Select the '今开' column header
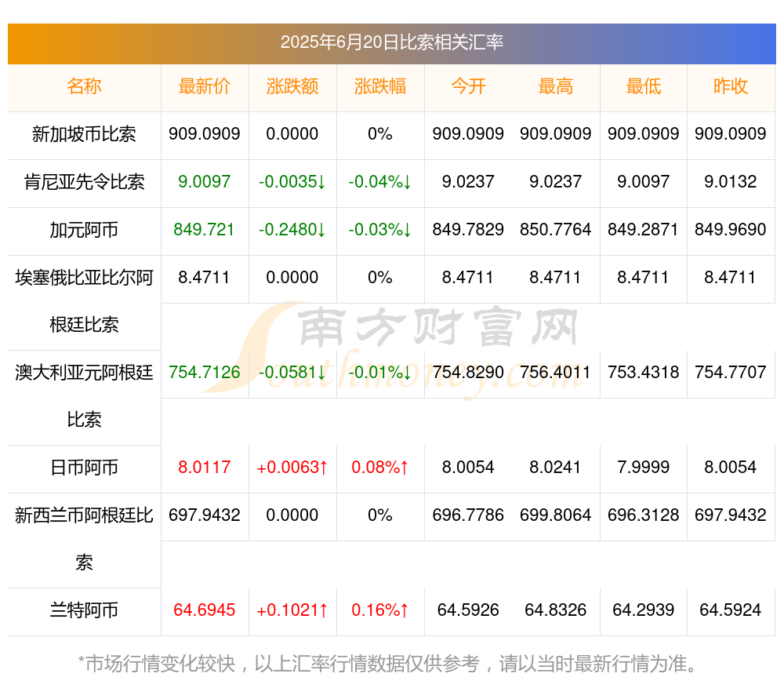The image size is (784, 688). click(x=468, y=86)
